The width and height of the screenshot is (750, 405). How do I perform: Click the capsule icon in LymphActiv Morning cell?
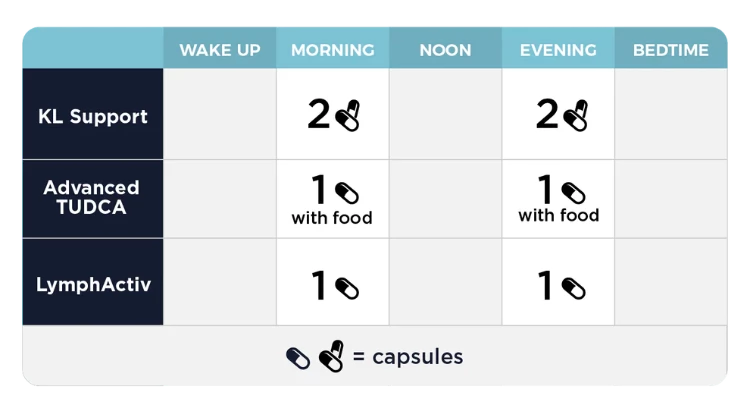(346, 288)
